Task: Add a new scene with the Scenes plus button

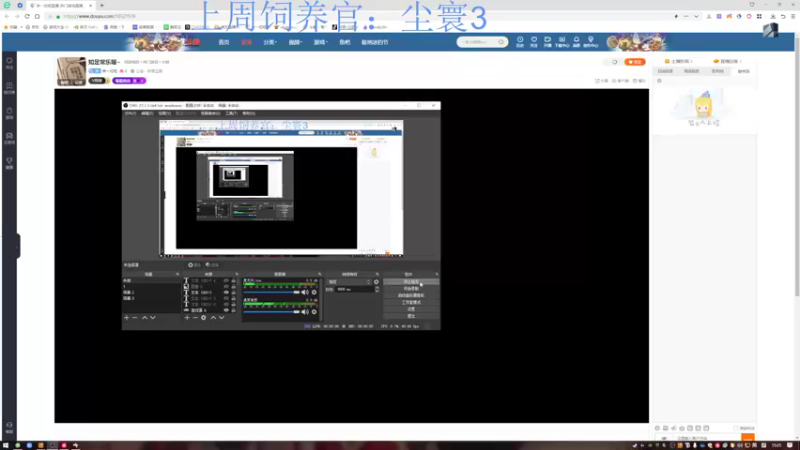Action: tap(127, 318)
